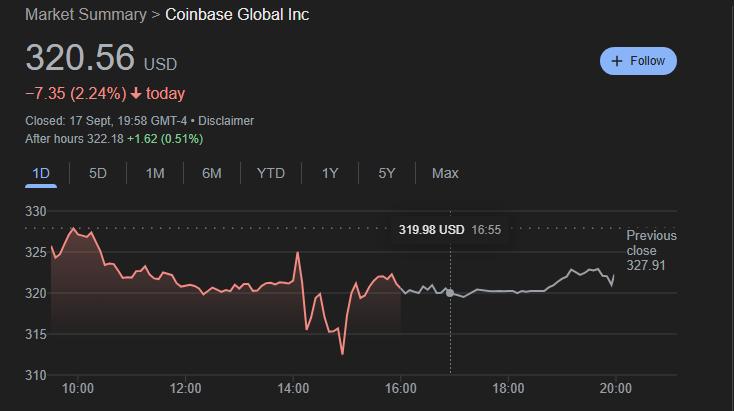Switch to the 5D range tab

click(98, 174)
